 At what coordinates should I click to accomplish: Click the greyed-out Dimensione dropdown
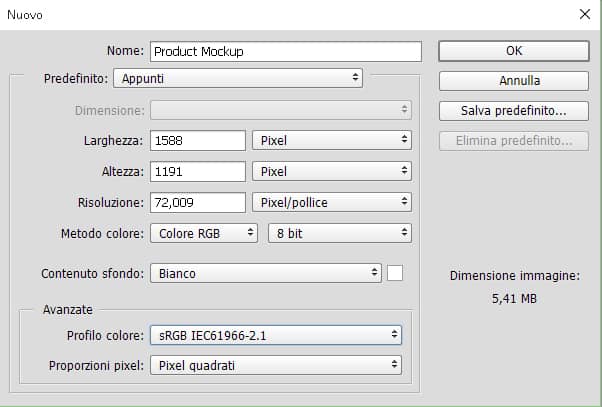281,110
